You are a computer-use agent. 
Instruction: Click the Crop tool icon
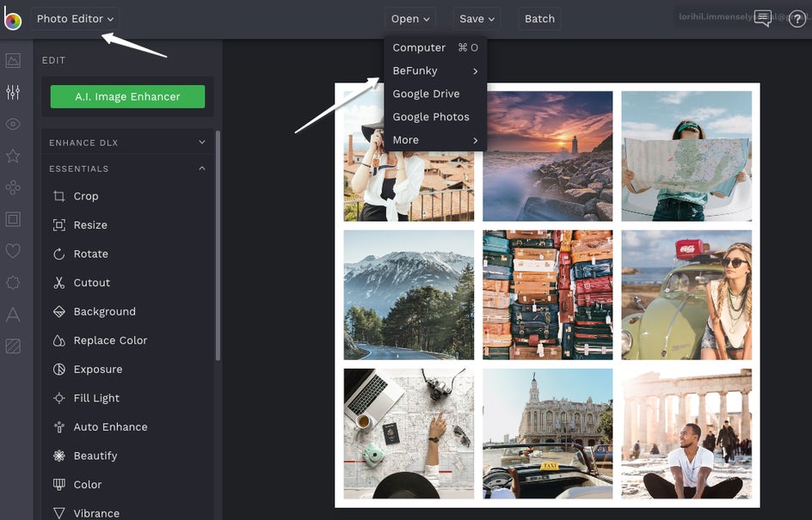59,196
